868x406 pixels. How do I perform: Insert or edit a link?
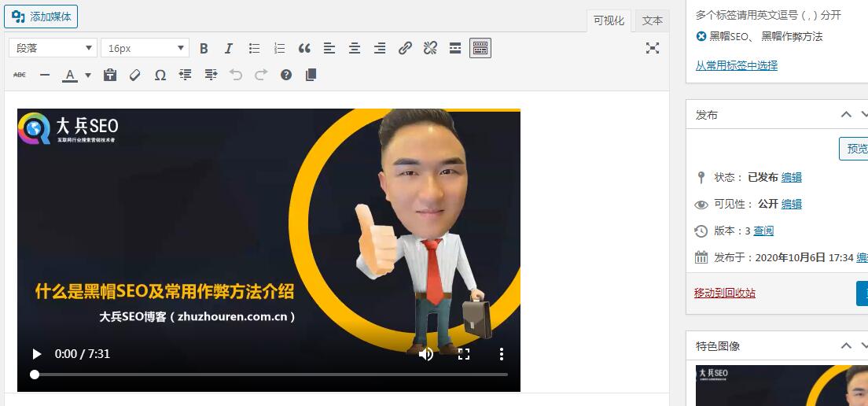(405, 48)
